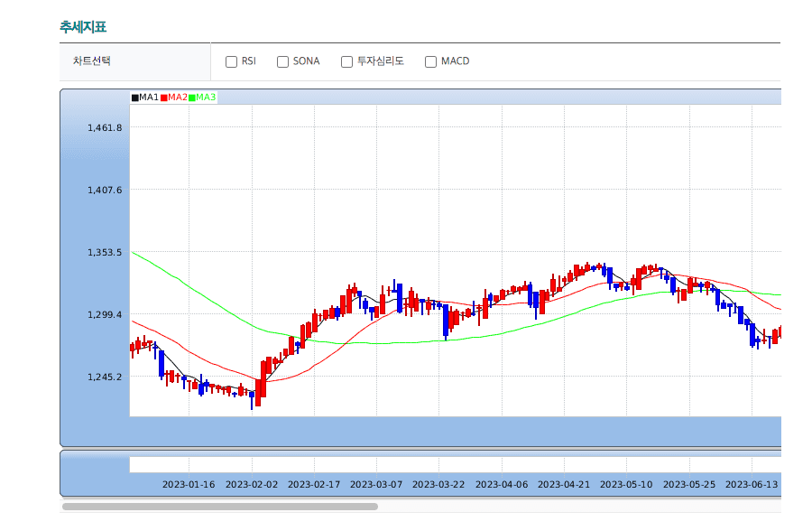Screen dimensions: 812x531
Task: Click the 1,407.6 price axis label
Action: pyautogui.click(x=105, y=190)
